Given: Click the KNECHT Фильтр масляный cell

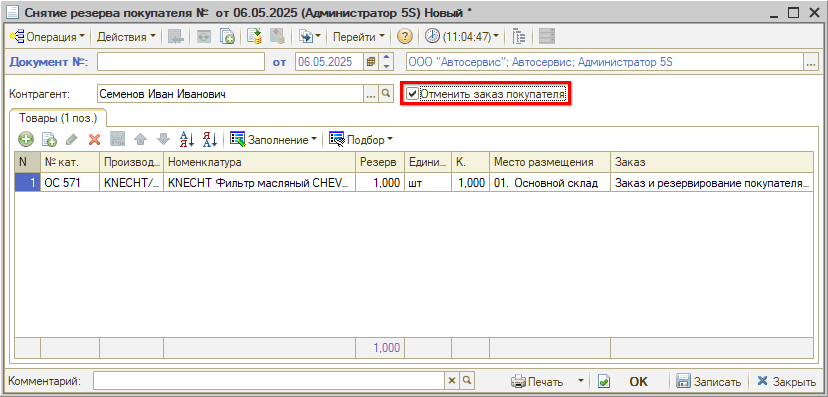Looking at the screenshot, I should (259, 183).
